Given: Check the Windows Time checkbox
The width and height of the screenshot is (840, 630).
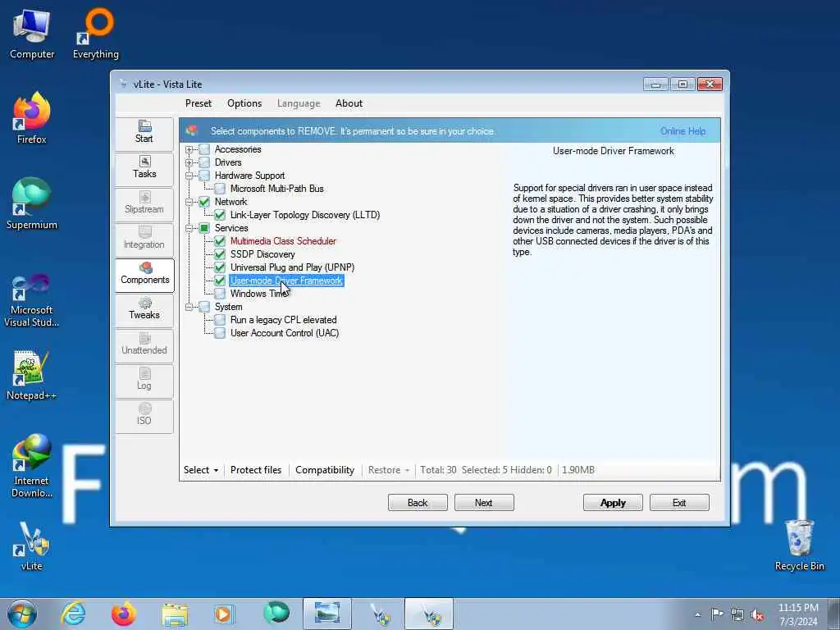Looking at the screenshot, I should click(x=220, y=294).
